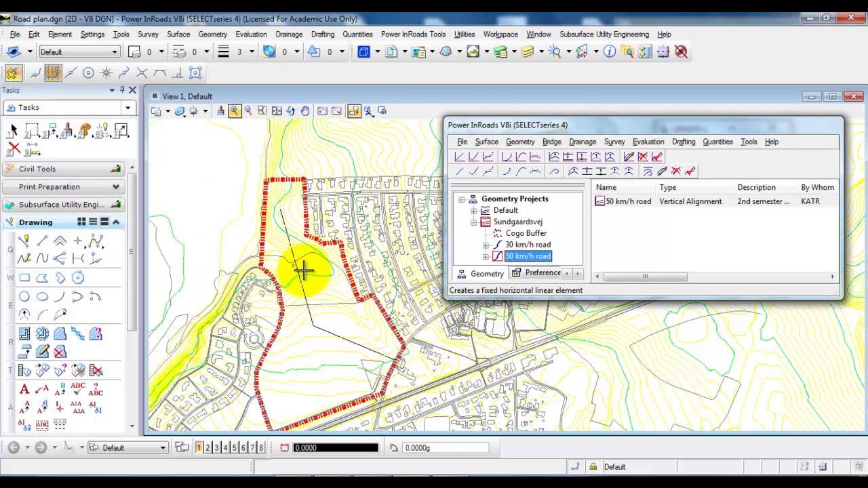Image resolution: width=868 pixels, height=488 pixels.
Task: Click the Rotate View tool
Action: (291, 111)
